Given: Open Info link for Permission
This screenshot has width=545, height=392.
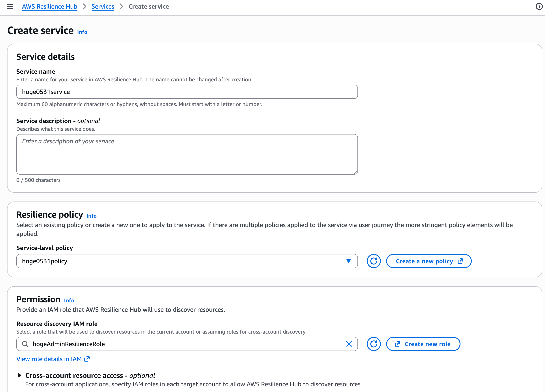Looking at the screenshot, I should click(x=69, y=300).
